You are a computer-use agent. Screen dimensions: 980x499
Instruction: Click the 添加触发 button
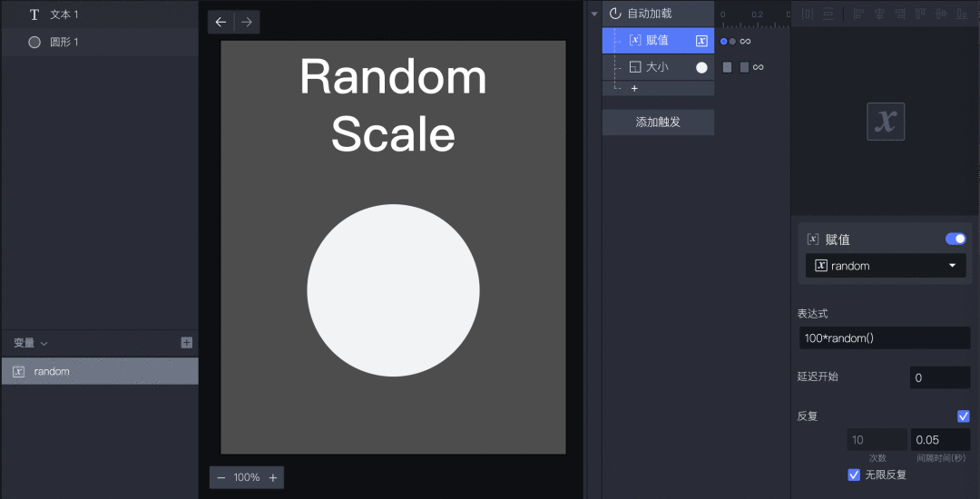(x=658, y=122)
